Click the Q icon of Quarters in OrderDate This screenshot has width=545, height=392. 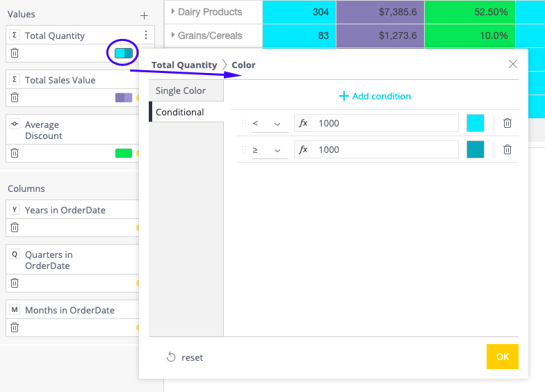(15, 254)
